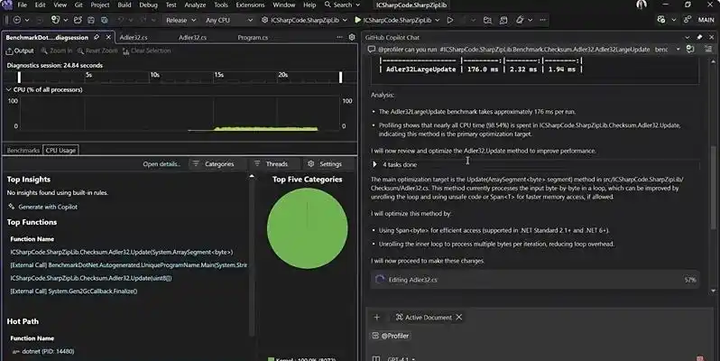The height and width of the screenshot is (361, 720).
Task: Open the document tab overflow ellipsis
Action: (x=339, y=37)
